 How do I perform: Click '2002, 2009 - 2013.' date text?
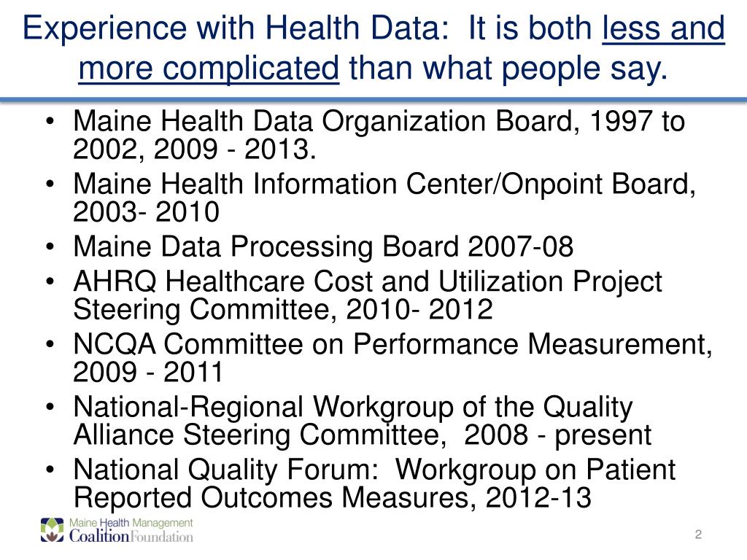(x=194, y=149)
